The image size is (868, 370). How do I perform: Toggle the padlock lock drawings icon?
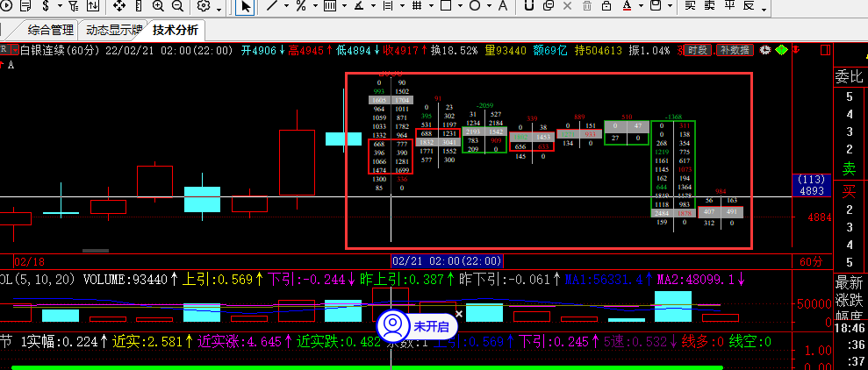coord(606,6)
